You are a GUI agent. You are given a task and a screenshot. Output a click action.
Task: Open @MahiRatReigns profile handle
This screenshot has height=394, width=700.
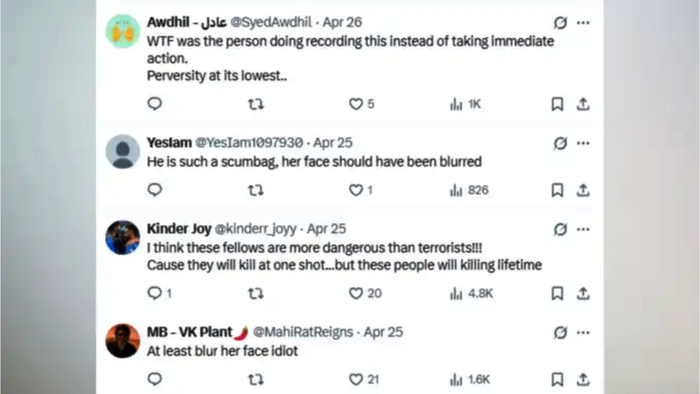pos(303,332)
